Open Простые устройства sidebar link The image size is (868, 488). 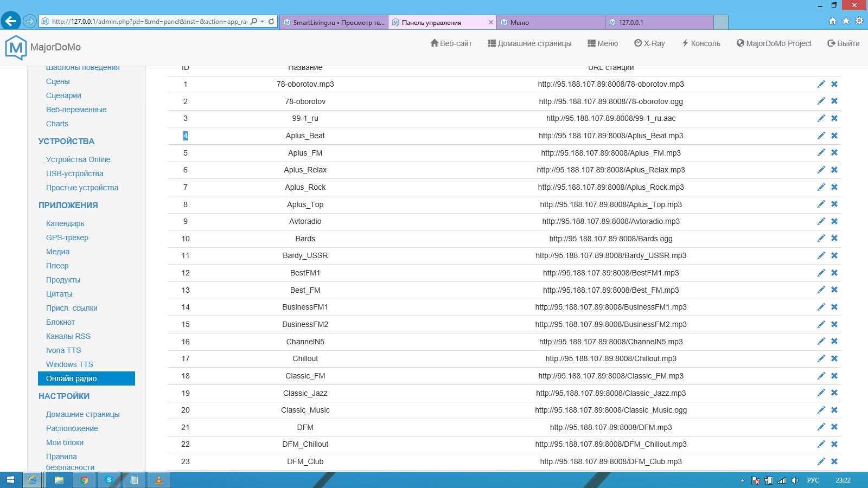82,188
